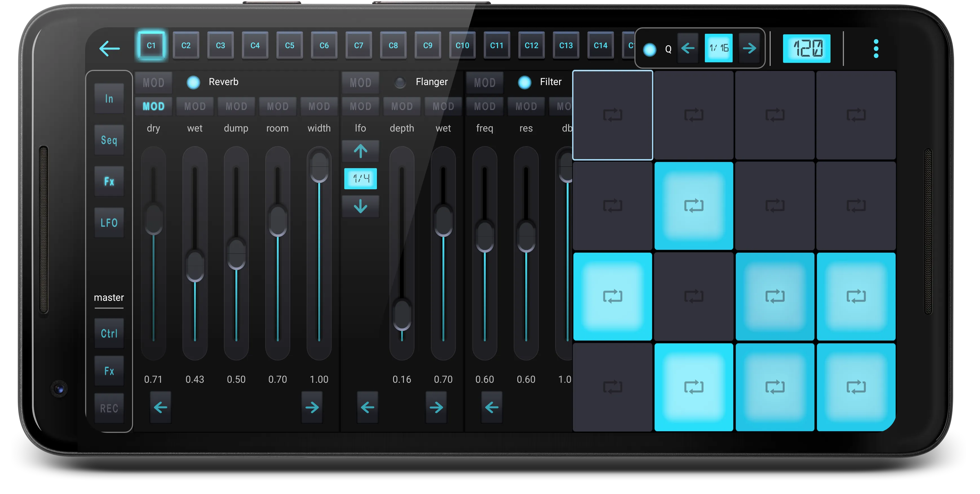Select channel C11
980x494 pixels.
coord(497,46)
